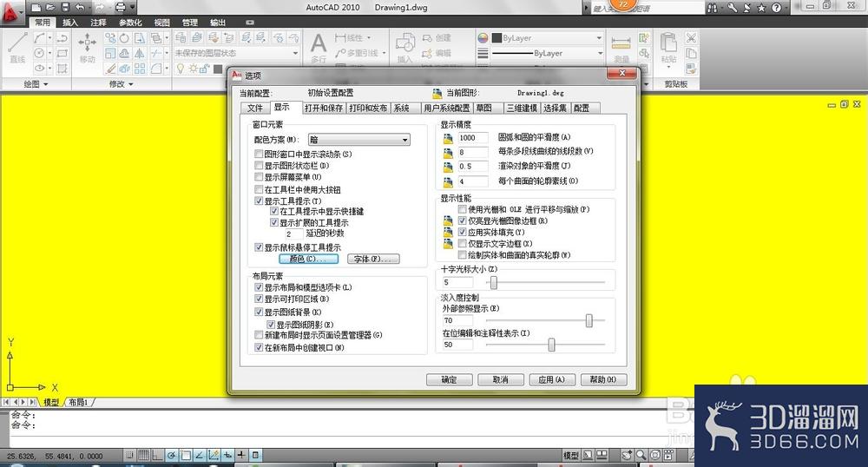Switch to the 文件 tab in options

255,109
